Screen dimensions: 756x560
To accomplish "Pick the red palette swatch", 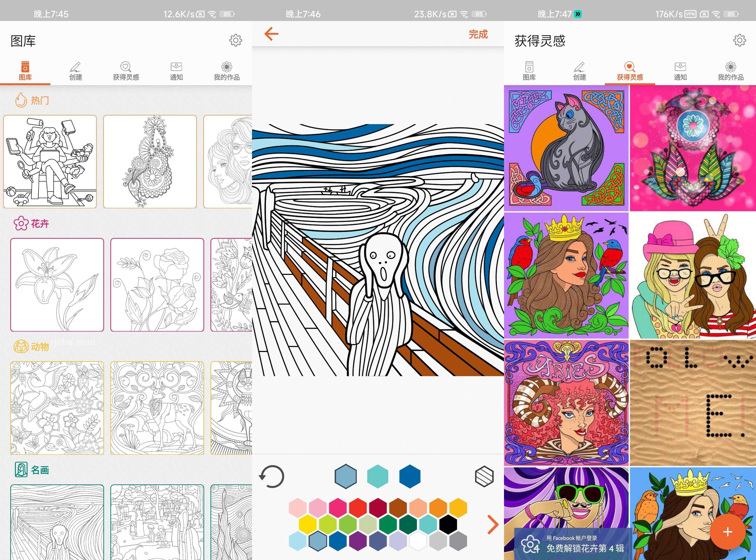I will [358, 508].
